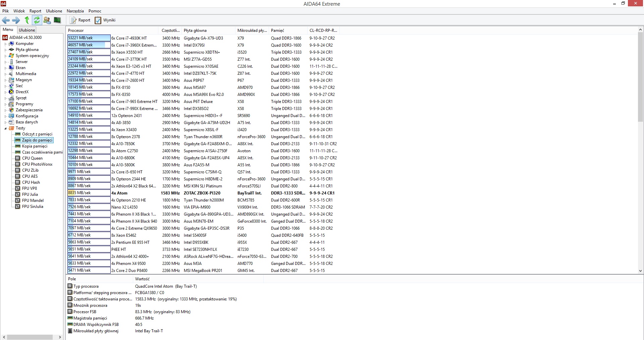Select the Konfiguracja icon in tree

click(11, 116)
